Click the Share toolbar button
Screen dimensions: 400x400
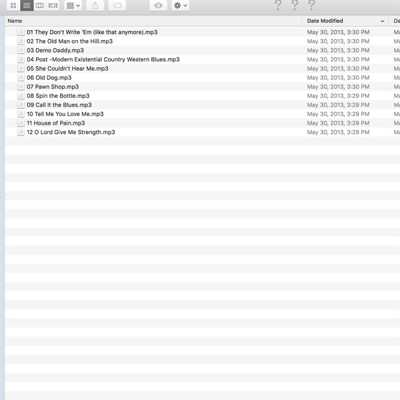click(95, 5)
